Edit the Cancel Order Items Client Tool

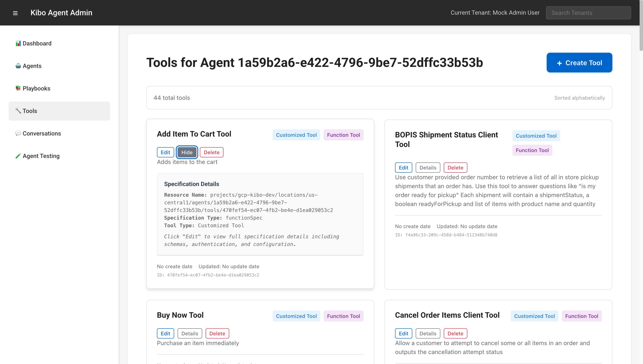404,333
